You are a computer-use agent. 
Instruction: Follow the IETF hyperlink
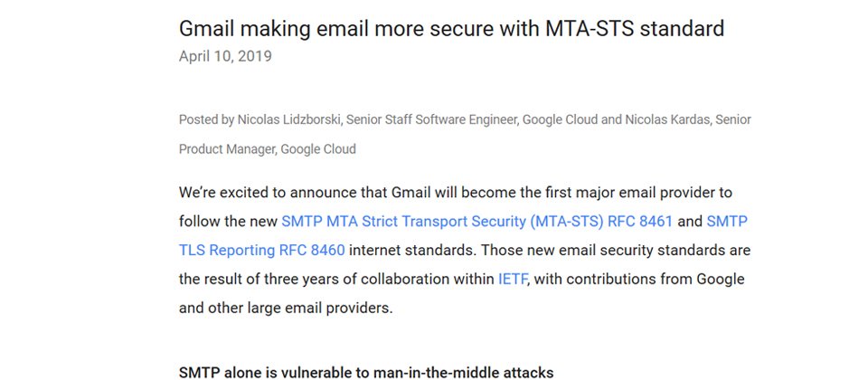514,280
